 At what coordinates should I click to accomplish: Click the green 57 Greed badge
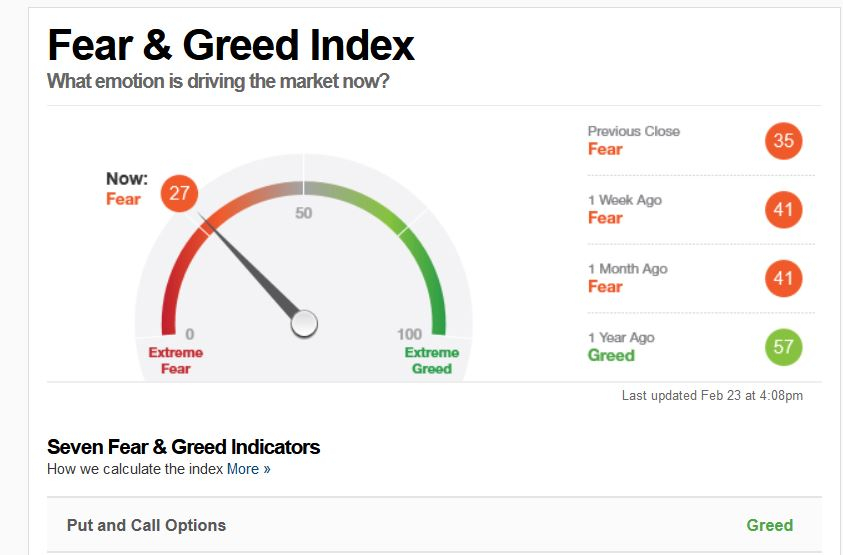[x=783, y=347]
